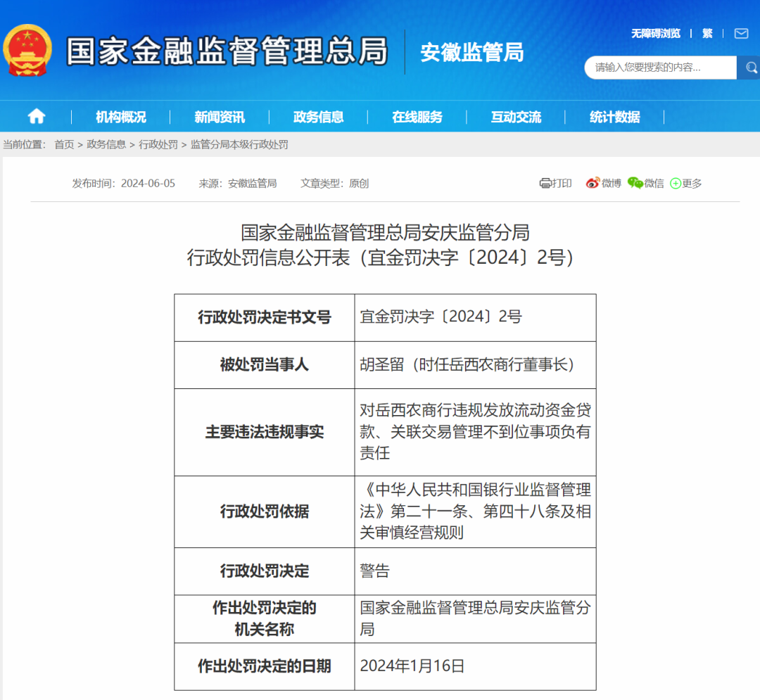760x700 pixels.
Task: Click 安徽监管局 header title
Action: [471, 52]
